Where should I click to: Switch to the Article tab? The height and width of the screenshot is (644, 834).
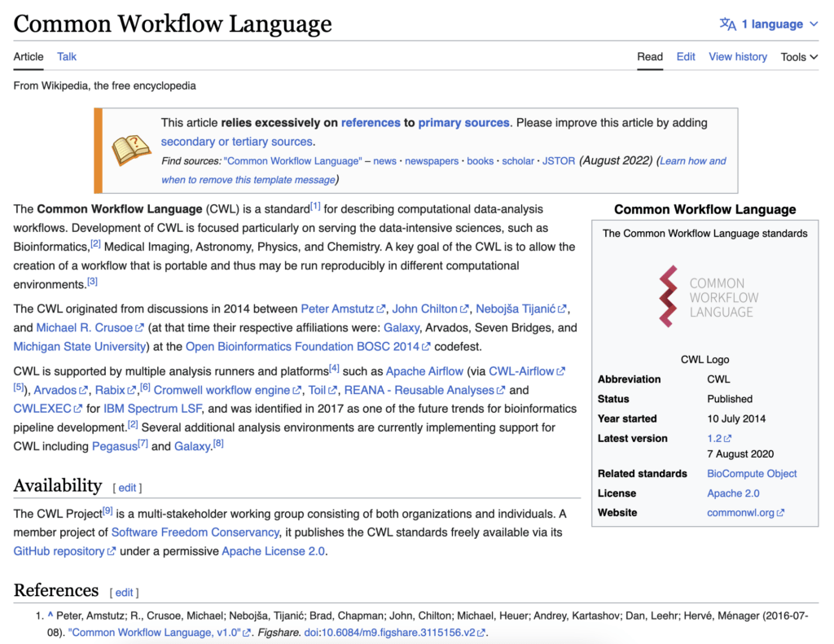pos(29,56)
